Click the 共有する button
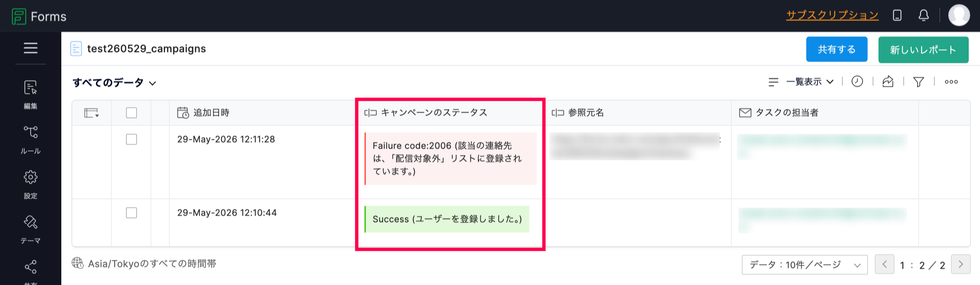The width and height of the screenshot is (980, 285). click(837, 49)
